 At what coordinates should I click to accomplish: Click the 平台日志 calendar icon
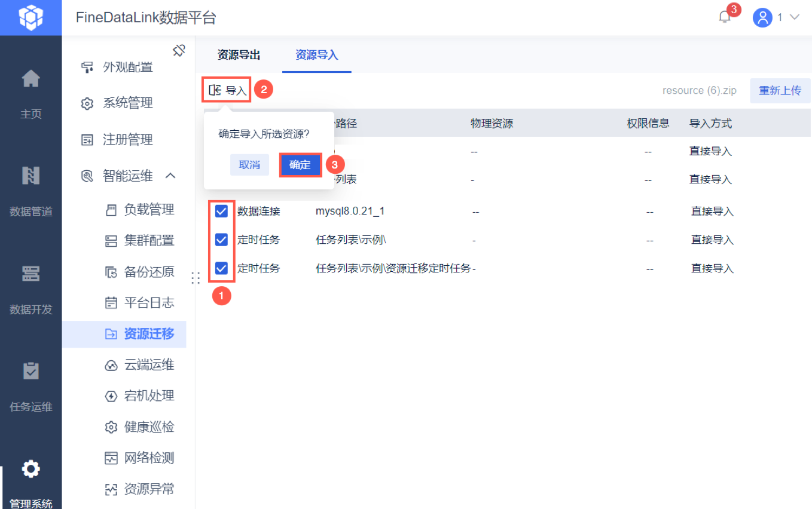[111, 303]
